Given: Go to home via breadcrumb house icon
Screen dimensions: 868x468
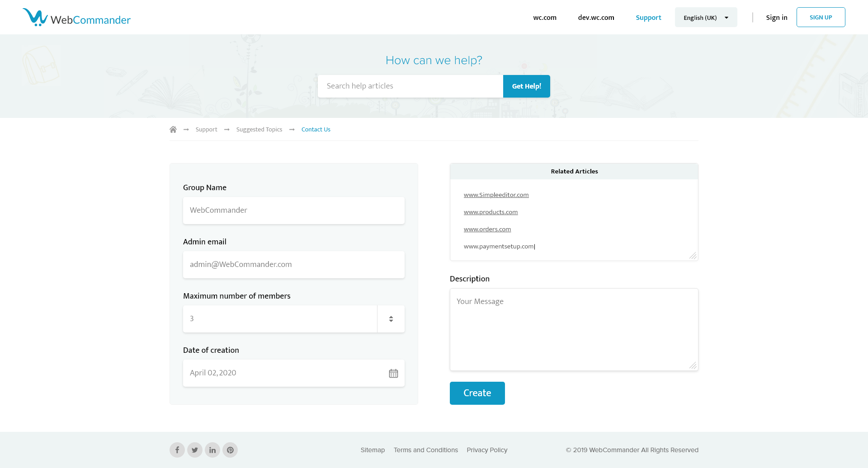Looking at the screenshot, I should click(173, 130).
